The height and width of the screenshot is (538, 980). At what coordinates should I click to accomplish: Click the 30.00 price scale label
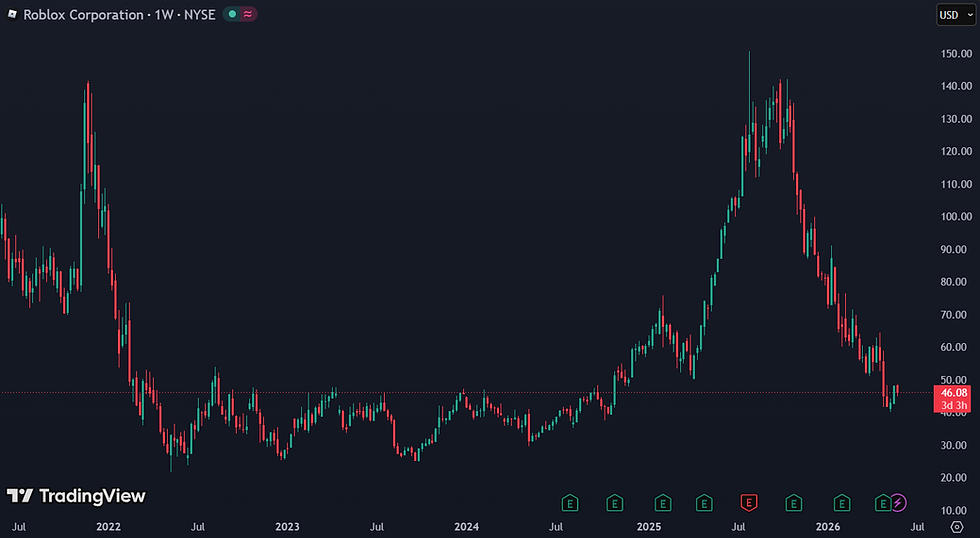[x=954, y=446]
